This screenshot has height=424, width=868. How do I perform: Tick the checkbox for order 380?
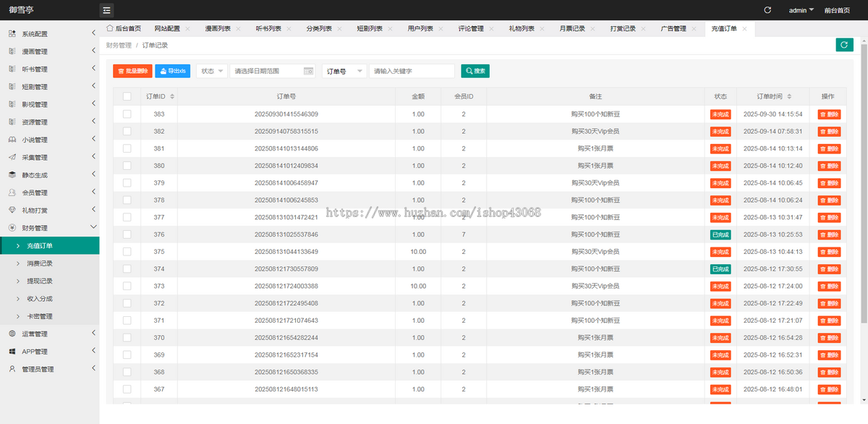tap(127, 166)
